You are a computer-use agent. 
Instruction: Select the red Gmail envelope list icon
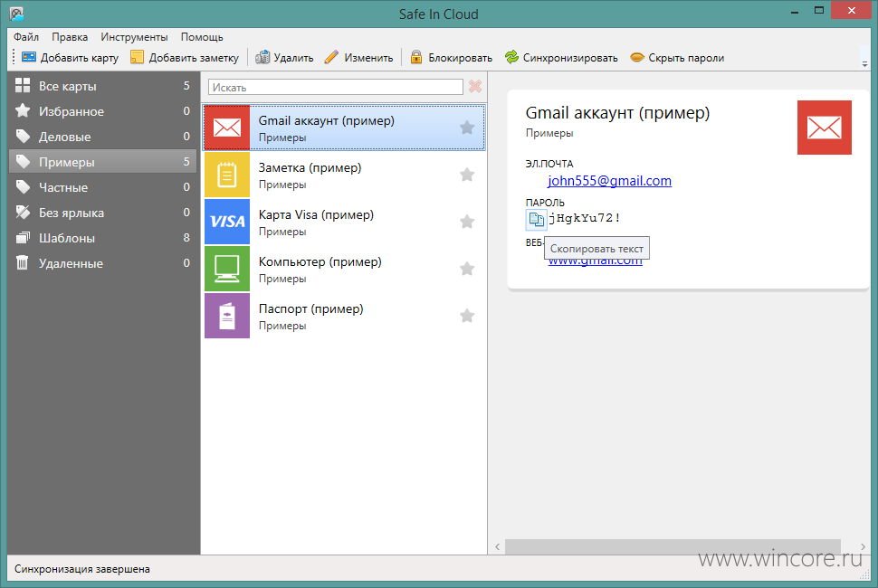pyautogui.click(x=227, y=128)
